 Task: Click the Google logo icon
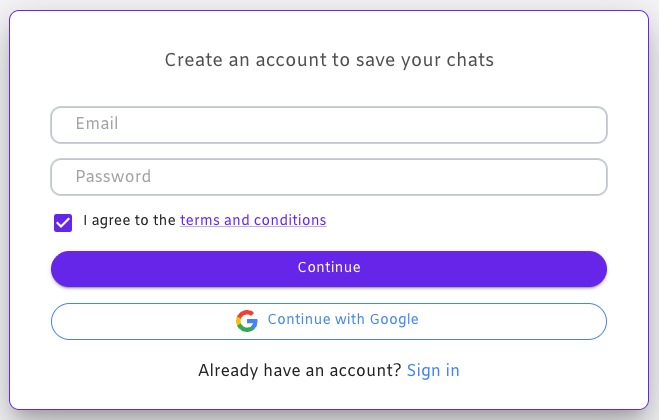[246, 321]
